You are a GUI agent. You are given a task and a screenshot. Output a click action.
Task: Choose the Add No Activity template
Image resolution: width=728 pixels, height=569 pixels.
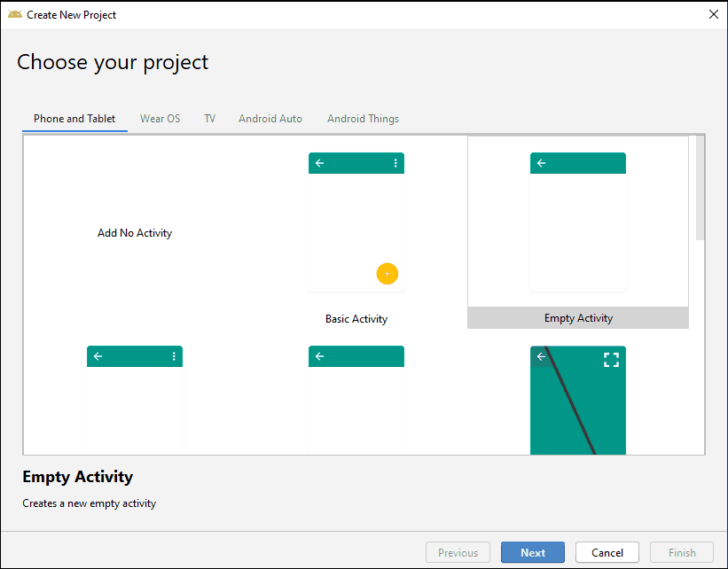(x=135, y=233)
